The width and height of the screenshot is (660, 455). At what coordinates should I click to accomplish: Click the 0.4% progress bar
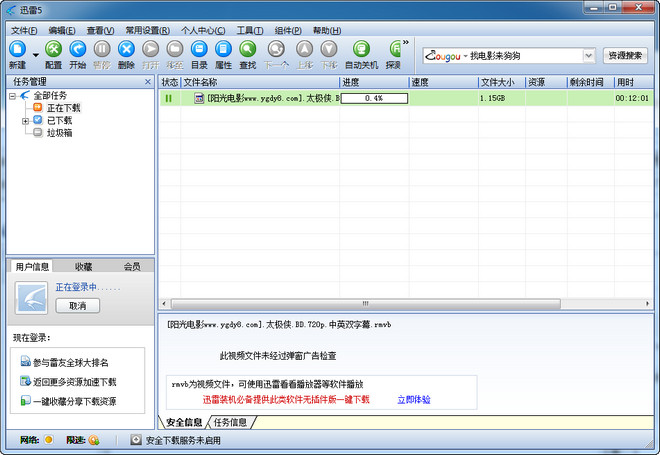pyautogui.click(x=374, y=98)
